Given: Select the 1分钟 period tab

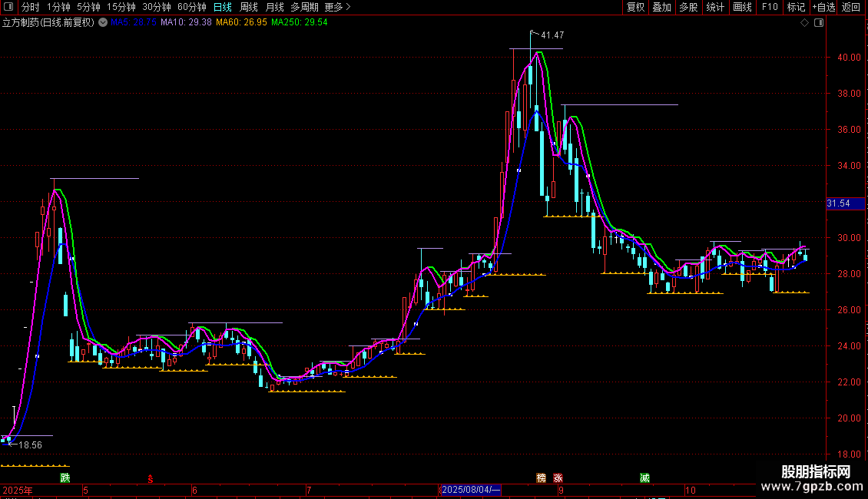Looking at the screenshot, I should 58,7.
